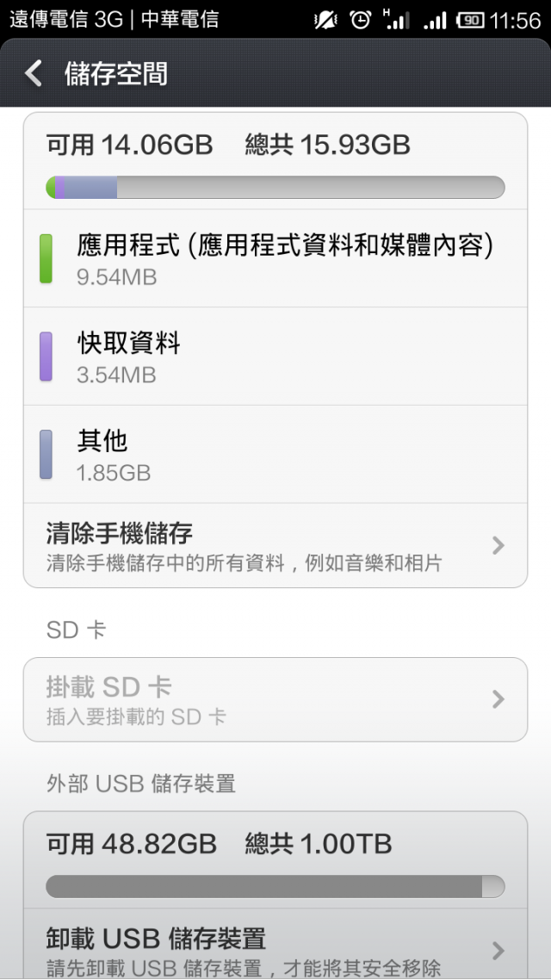This screenshot has width=551, height=980.
Task: Tap the battery 90 indicator icon
Action: (470, 21)
